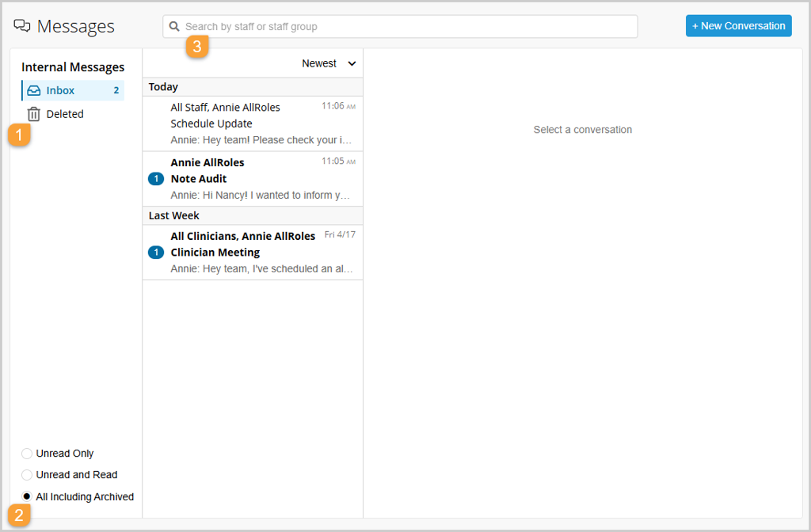Click 'All Staff, Annie AllRoles' sender line
The image size is (811, 532).
(225, 108)
